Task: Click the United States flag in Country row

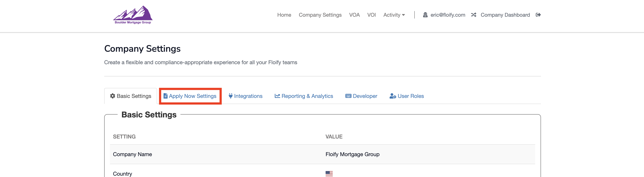Action: [329, 174]
